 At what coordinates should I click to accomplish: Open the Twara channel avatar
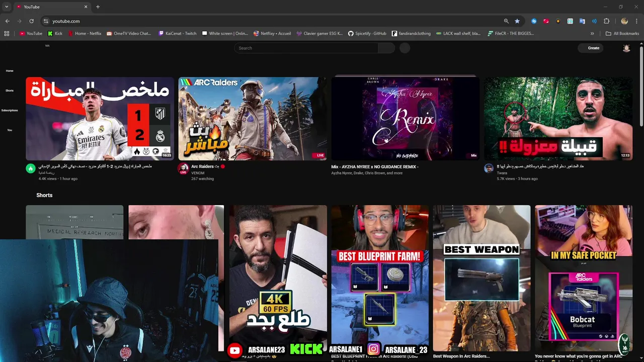click(x=489, y=168)
